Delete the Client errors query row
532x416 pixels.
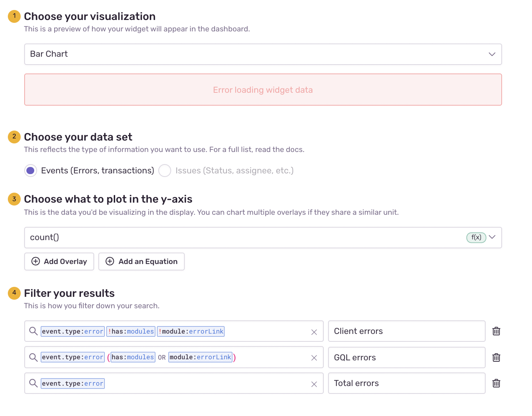click(x=496, y=331)
